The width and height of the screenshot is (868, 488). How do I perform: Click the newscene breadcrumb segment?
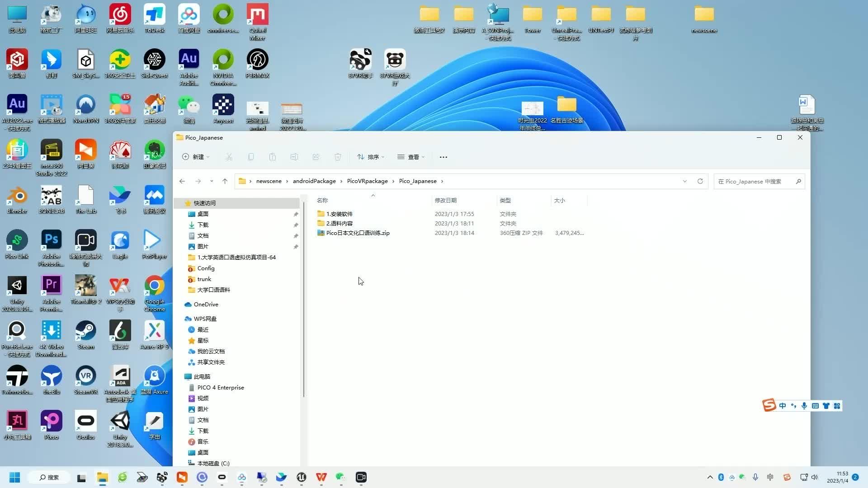coord(269,181)
